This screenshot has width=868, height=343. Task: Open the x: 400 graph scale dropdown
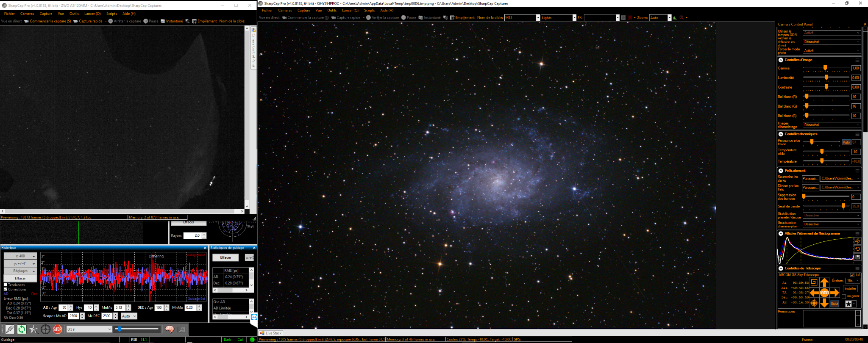[20, 256]
